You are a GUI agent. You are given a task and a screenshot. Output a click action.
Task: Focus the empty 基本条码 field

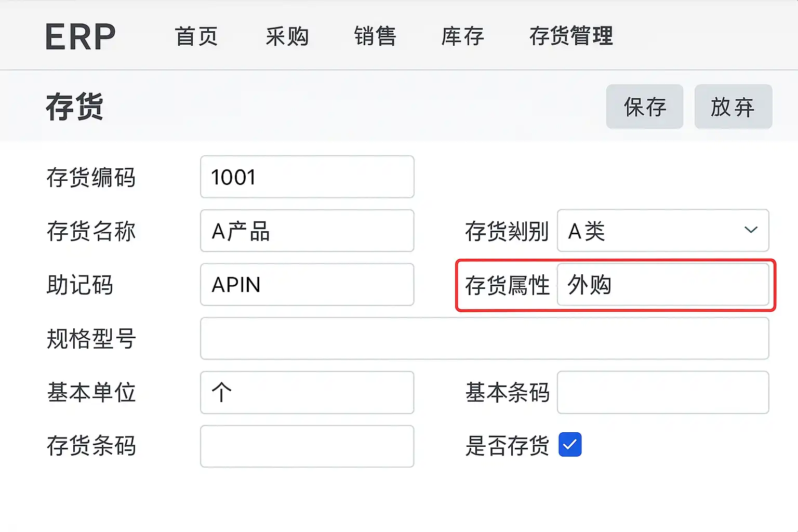point(662,392)
